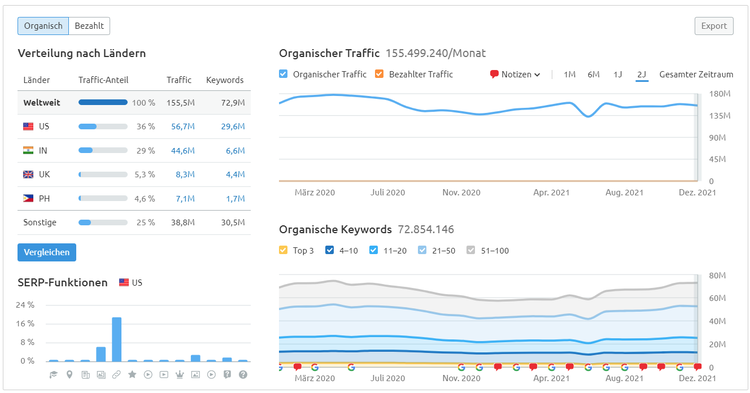The image size is (750, 393).
Task: Open the US traffic value 56,7M
Action: [183, 127]
